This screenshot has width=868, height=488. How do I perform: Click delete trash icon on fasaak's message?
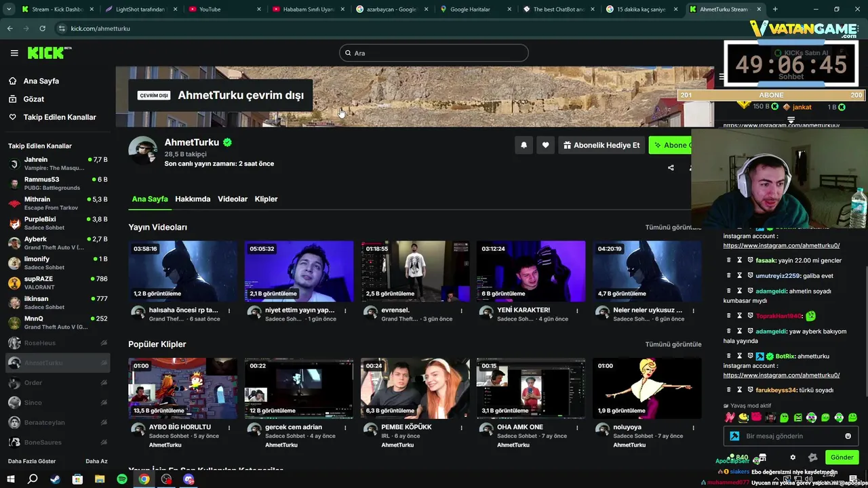(x=729, y=260)
